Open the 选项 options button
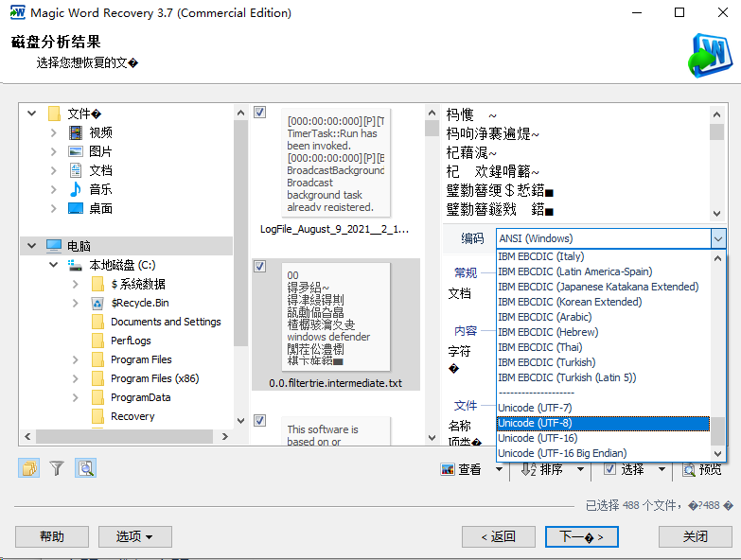Viewport: 741px width, 560px height. (134, 537)
